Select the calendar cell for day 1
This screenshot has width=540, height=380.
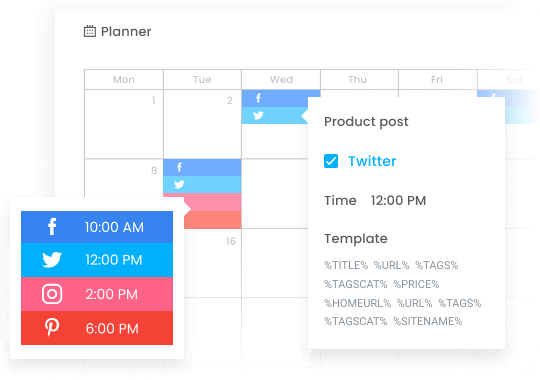click(124, 124)
